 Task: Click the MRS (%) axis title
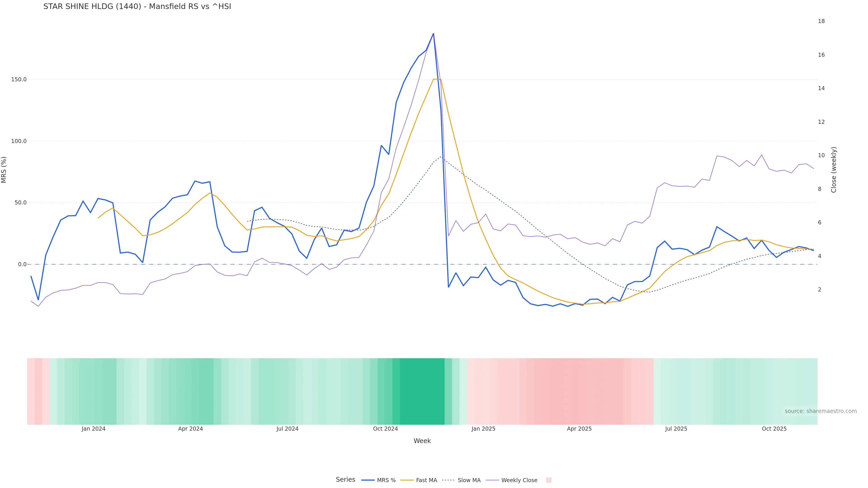coord(4,170)
